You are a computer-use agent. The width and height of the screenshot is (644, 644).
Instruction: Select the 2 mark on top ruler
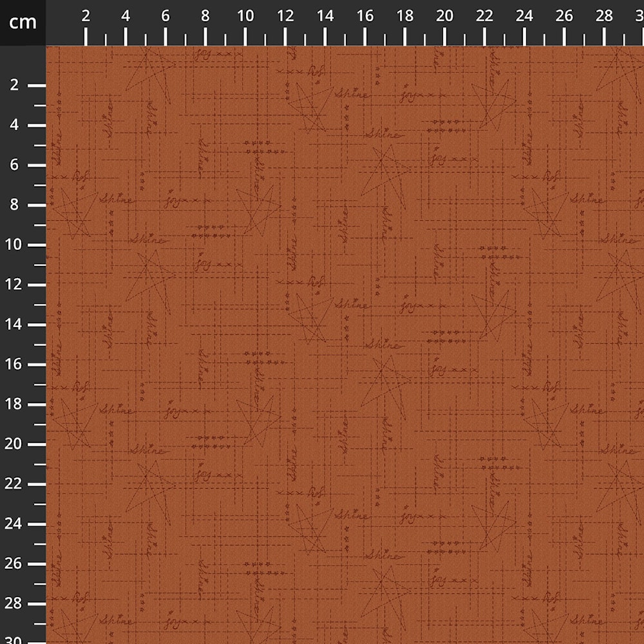tap(86, 17)
